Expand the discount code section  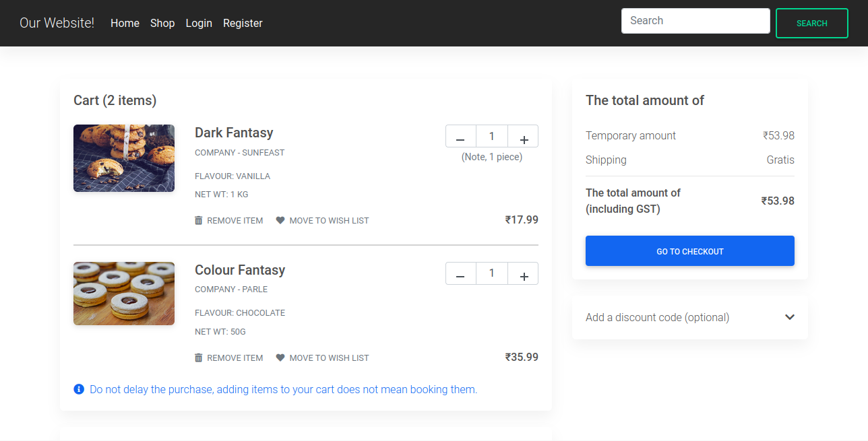click(x=789, y=317)
